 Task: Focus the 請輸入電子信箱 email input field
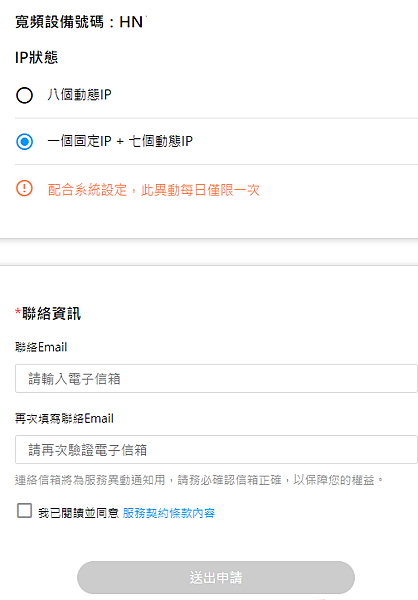coord(216,378)
